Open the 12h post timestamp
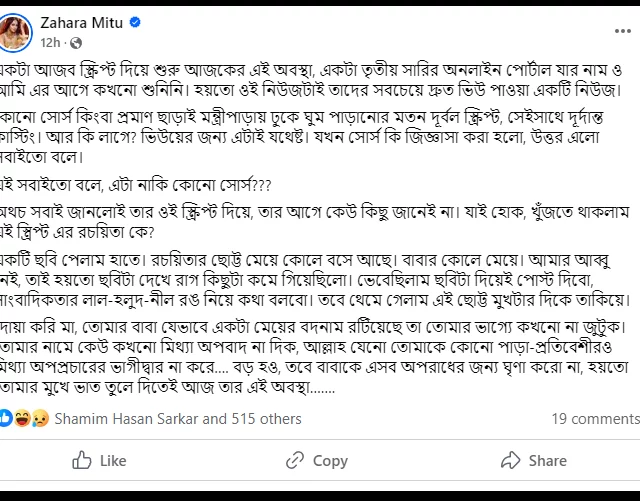The image size is (640, 501). (x=50, y=42)
